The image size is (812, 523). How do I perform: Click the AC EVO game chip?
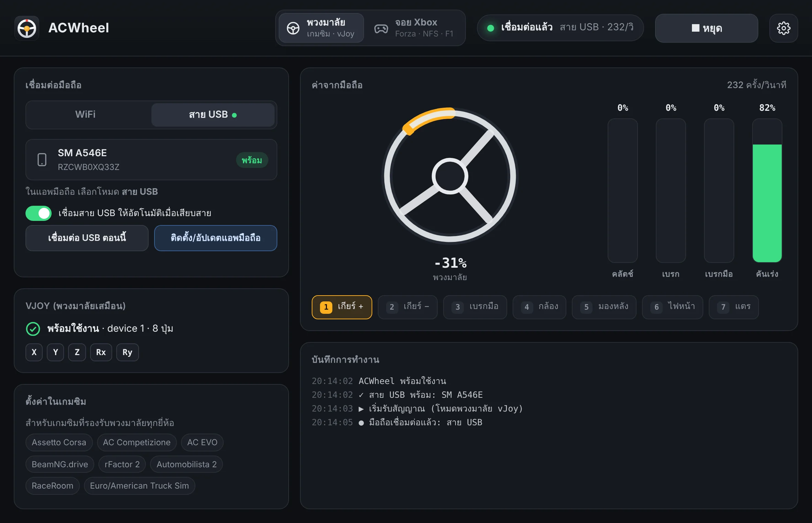(202, 442)
